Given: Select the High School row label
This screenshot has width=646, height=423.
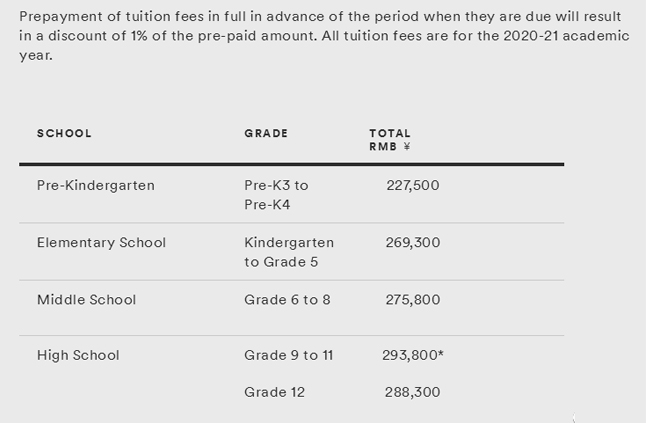Looking at the screenshot, I should pos(78,355).
